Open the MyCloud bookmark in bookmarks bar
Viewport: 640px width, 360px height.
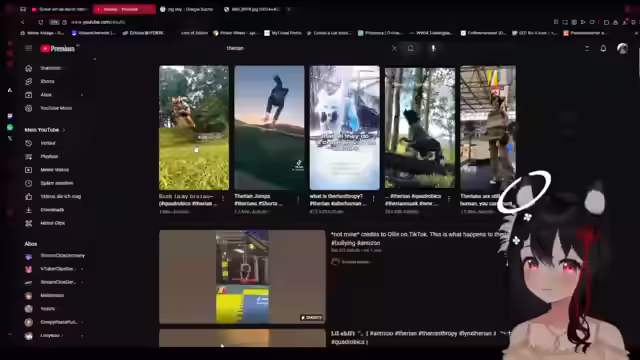click(x=283, y=33)
